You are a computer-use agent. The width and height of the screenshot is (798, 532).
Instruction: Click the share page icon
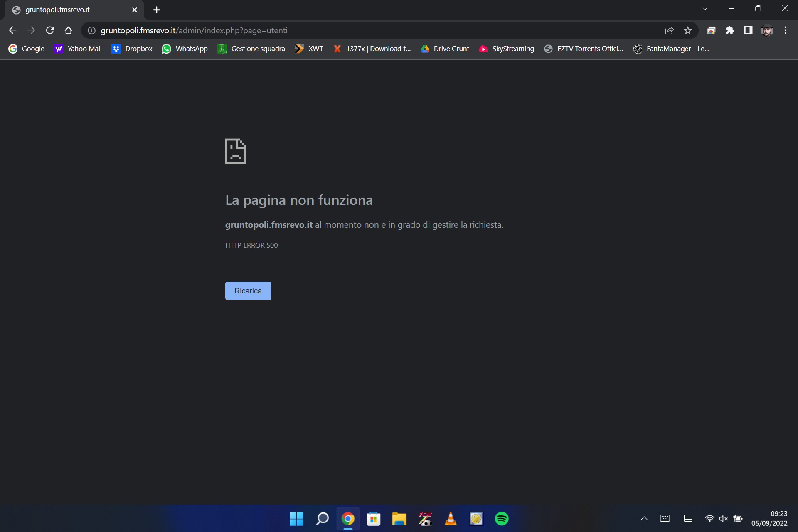pyautogui.click(x=669, y=30)
